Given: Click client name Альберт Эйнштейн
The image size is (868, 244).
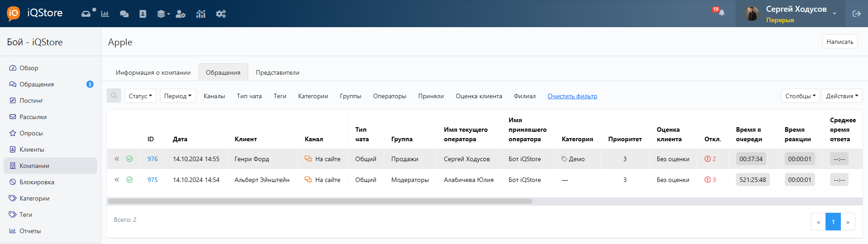Looking at the screenshot, I should coord(262,180).
